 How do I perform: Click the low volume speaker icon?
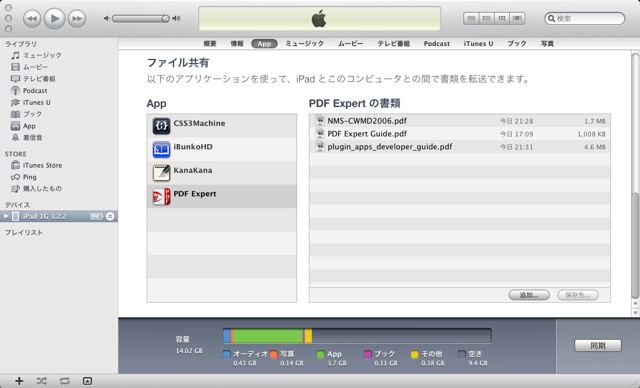(x=107, y=18)
